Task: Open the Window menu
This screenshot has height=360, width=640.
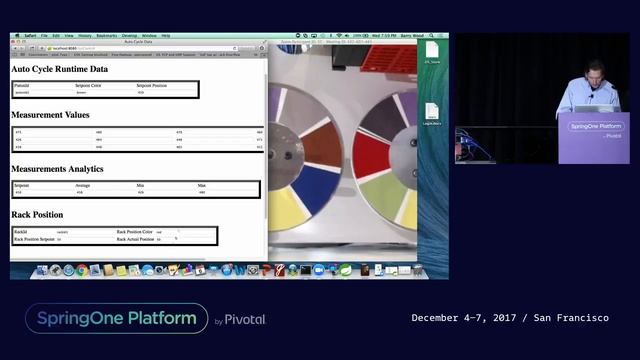Action: (x=149, y=36)
